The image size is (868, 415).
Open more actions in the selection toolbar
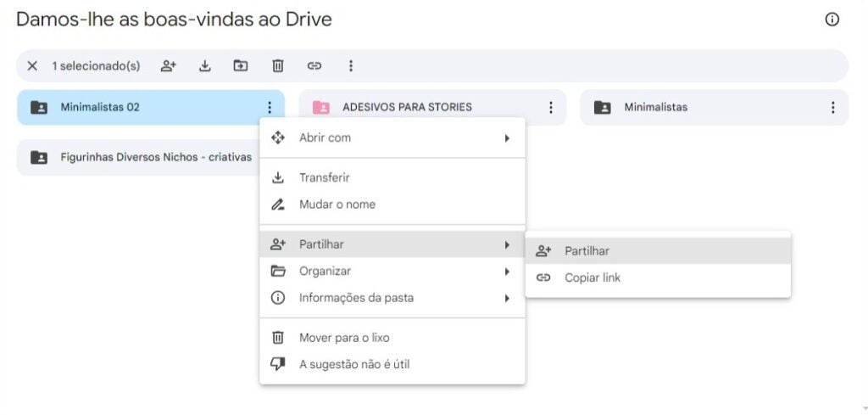351,66
